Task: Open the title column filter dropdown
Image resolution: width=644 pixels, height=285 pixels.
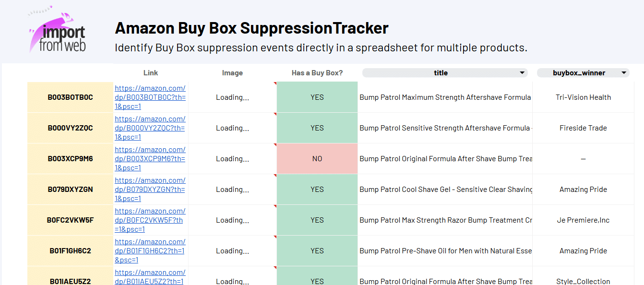Action: 522,73
